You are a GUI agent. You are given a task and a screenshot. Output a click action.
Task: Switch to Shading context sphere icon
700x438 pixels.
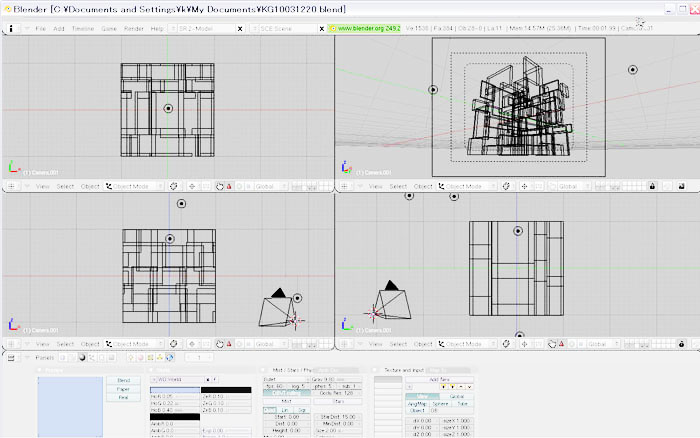click(x=82, y=358)
